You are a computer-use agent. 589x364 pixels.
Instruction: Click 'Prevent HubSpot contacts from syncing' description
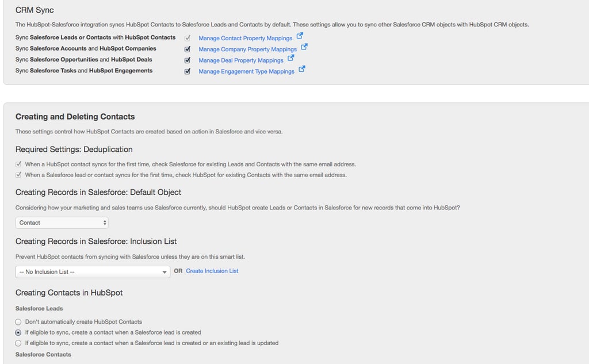(x=130, y=257)
